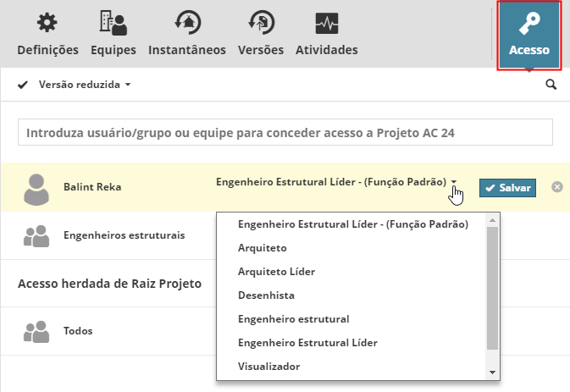570x392 pixels.
Task: Expand the Versão reduzida dropdown
Action: [83, 85]
